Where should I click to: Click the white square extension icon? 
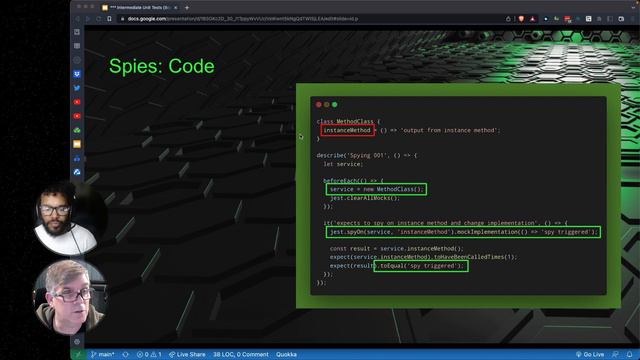(589, 19)
